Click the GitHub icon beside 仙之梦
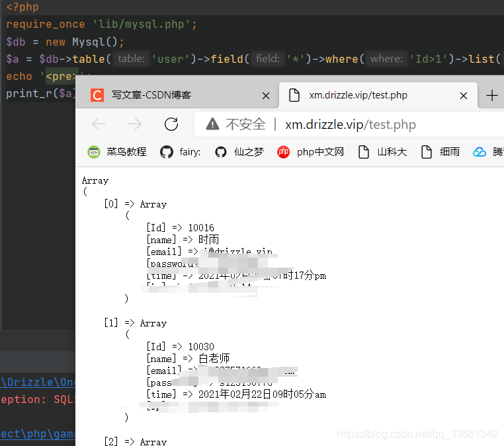Viewport: 504px width, 446px height. click(x=221, y=152)
